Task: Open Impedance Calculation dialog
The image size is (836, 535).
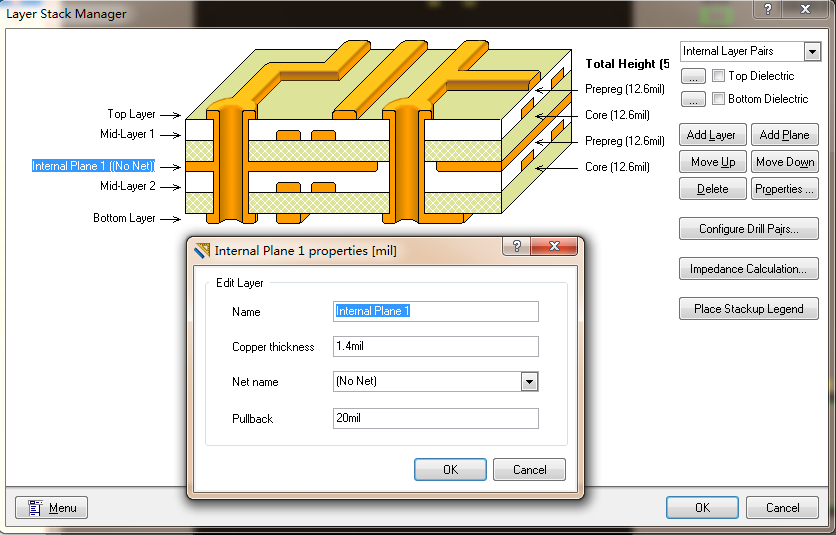Action: point(749,269)
